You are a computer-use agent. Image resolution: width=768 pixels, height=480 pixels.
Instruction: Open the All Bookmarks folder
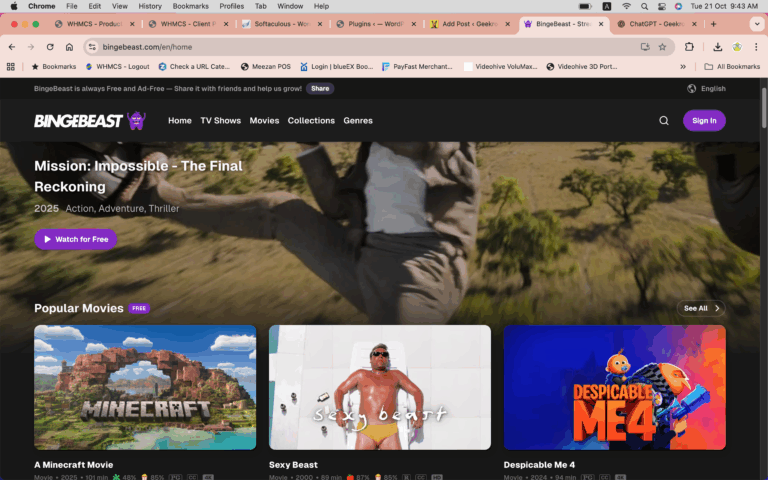tap(732, 67)
